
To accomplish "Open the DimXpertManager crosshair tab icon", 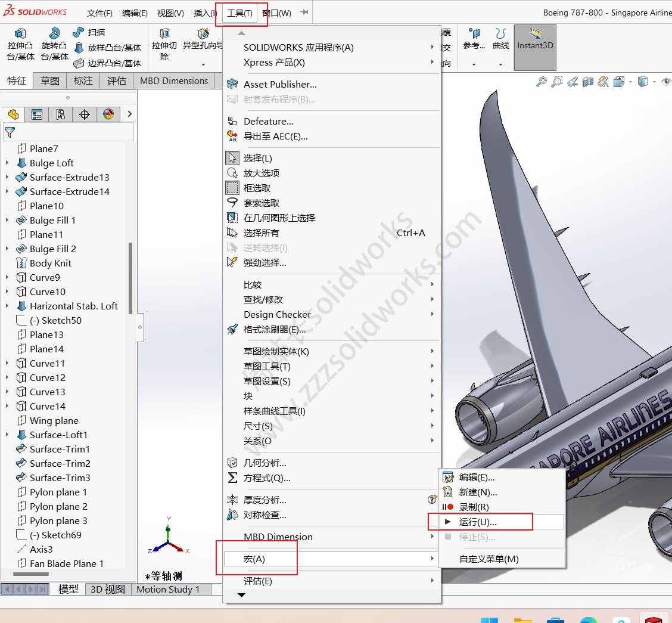I will coord(85,114).
